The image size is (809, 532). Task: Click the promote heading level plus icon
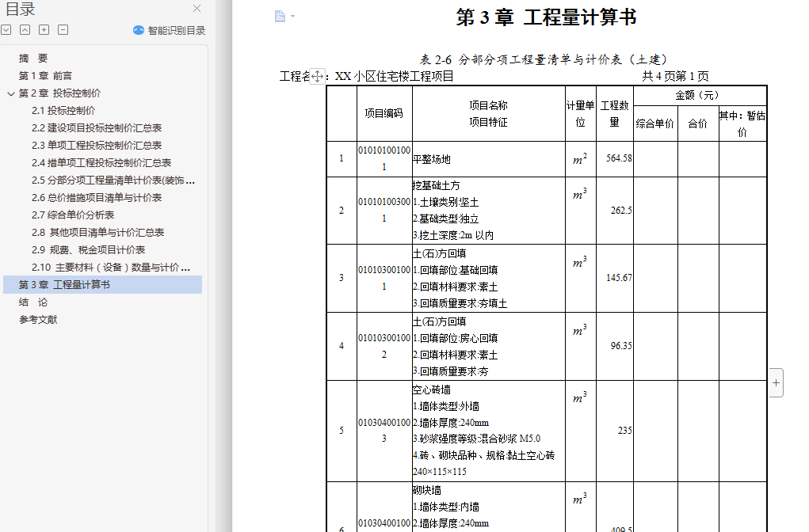[44, 30]
